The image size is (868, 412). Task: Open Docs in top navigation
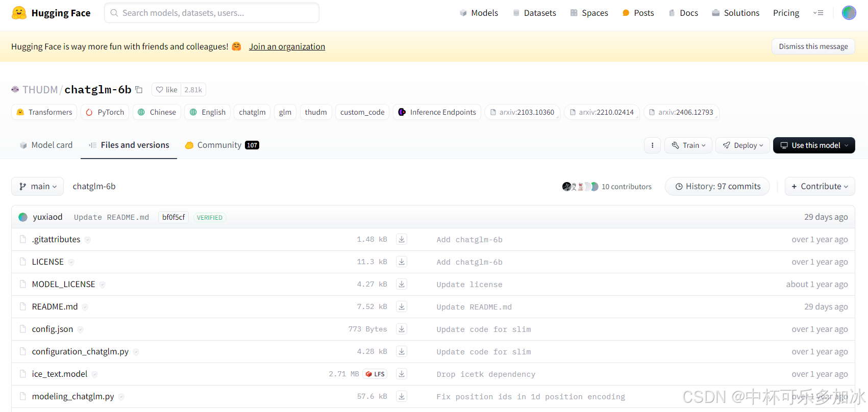[683, 13]
